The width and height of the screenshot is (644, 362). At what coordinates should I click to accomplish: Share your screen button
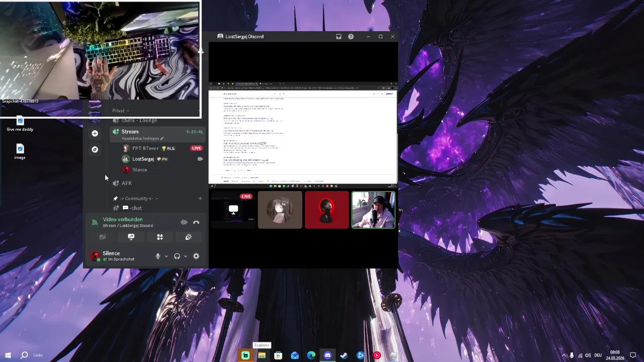(x=131, y=237)
